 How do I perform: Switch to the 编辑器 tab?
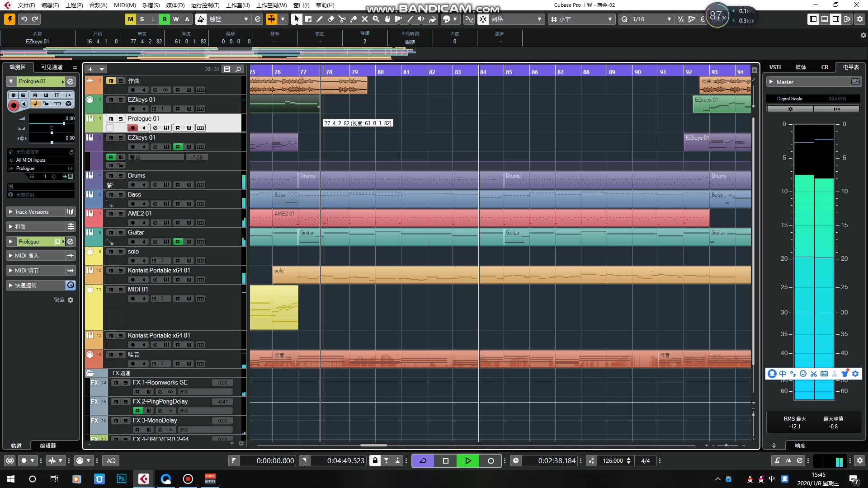[48, 446]
